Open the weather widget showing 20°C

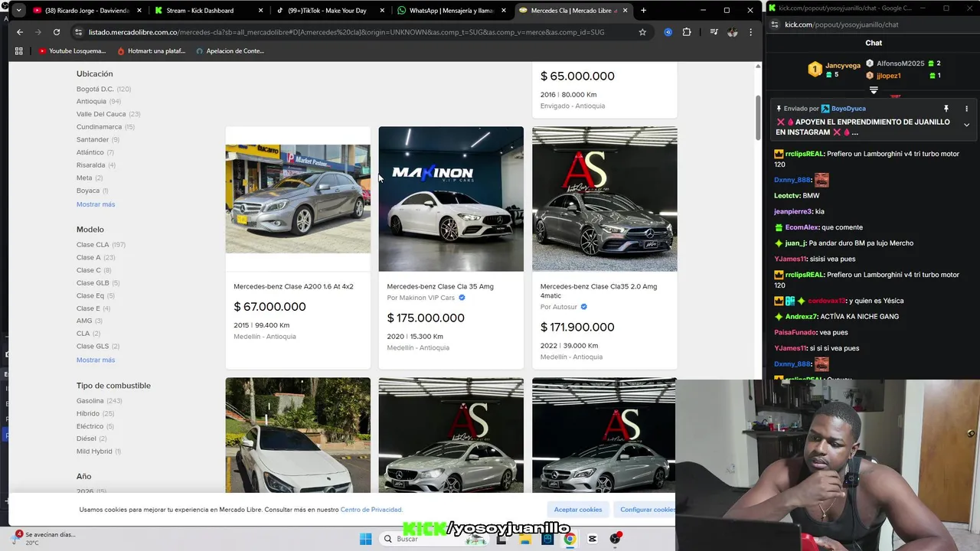tap(44, 539)
